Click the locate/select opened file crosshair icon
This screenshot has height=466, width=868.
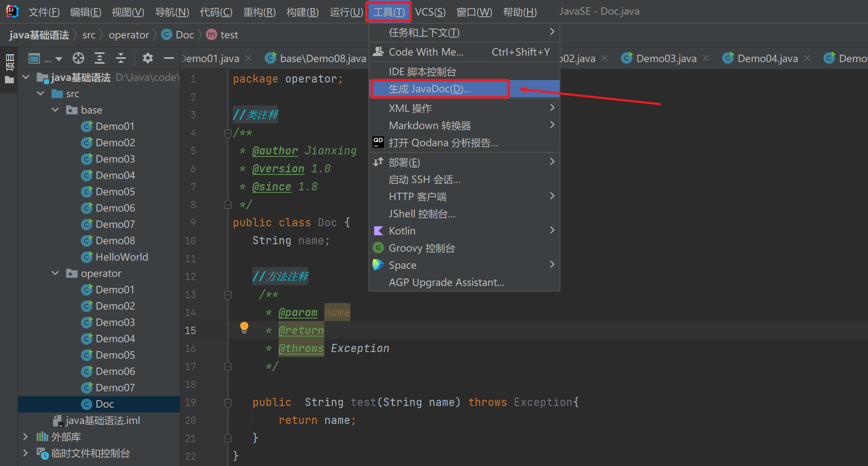coord(78,58)
